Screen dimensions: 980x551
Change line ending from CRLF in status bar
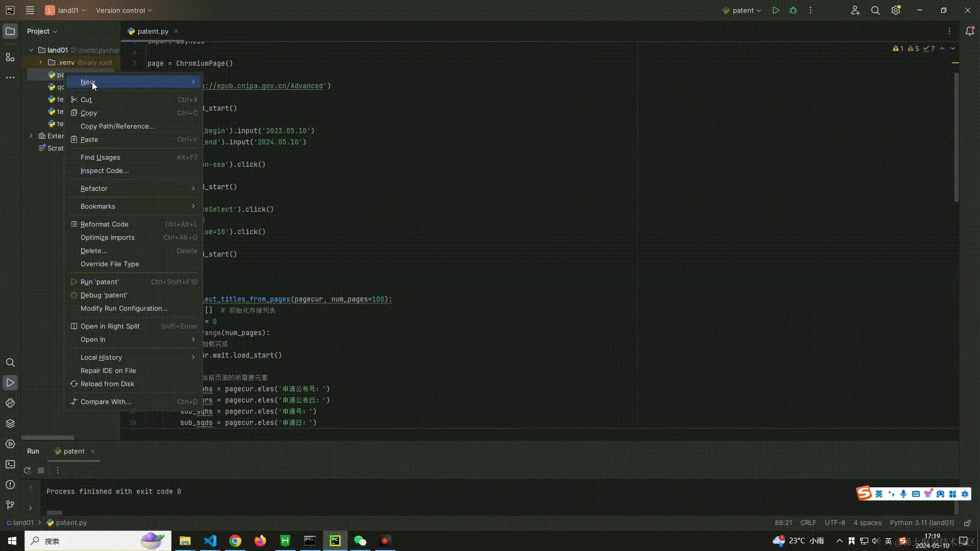[808, 522]
